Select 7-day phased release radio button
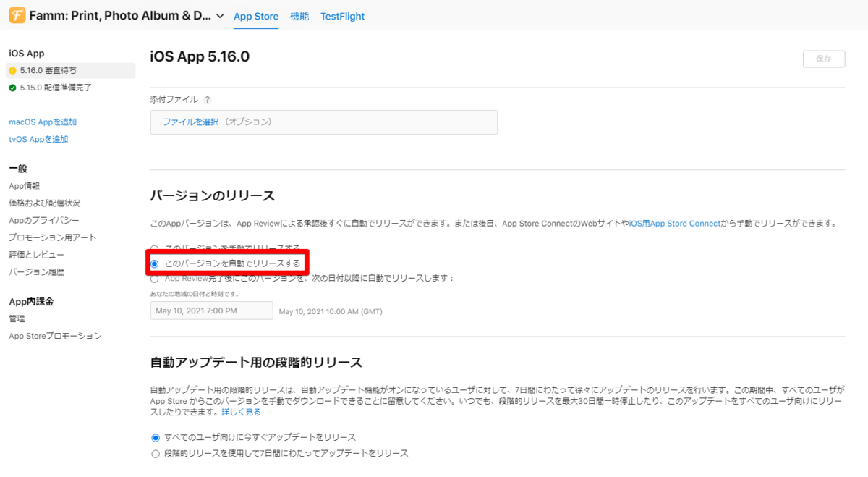 [155, 454]
